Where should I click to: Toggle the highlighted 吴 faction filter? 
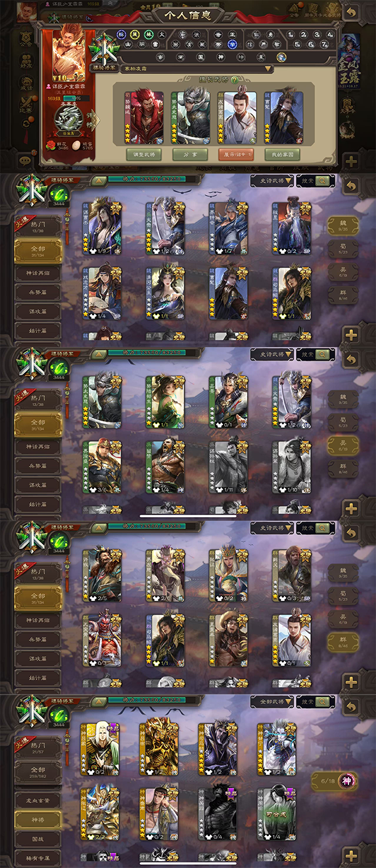point(343,446)
